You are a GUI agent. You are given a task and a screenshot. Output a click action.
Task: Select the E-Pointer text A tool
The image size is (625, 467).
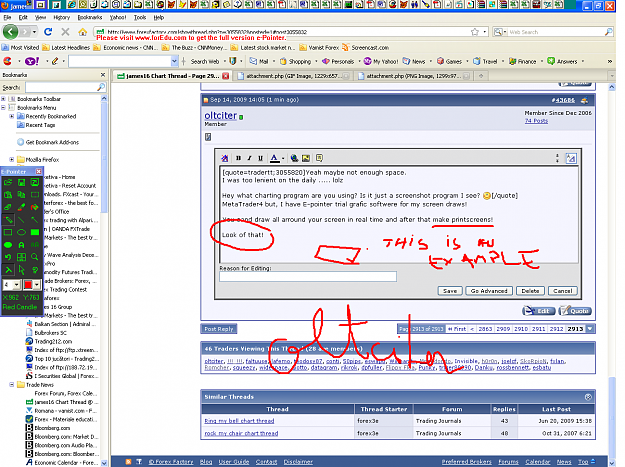coord(22,245)
